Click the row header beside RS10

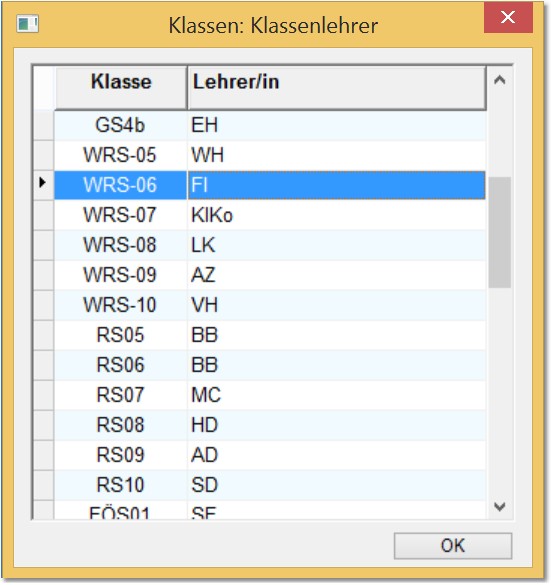point(44,485)
